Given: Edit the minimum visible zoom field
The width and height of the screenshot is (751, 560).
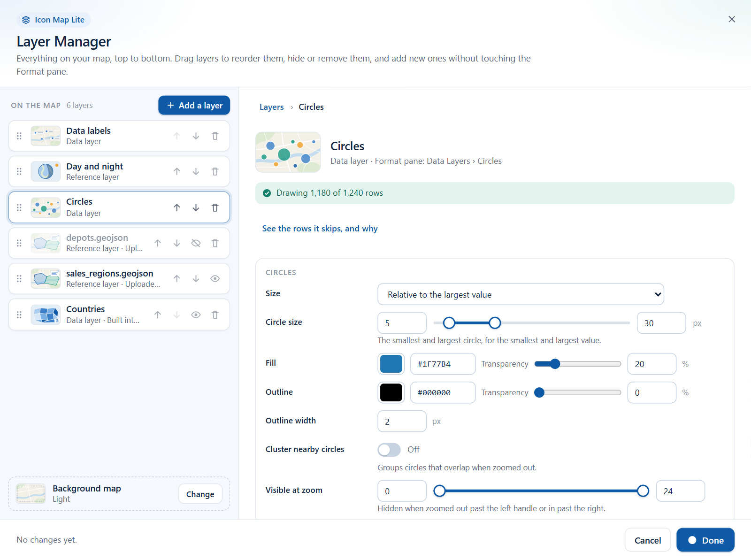Looking at the screenshot, I should coord(402,491).
